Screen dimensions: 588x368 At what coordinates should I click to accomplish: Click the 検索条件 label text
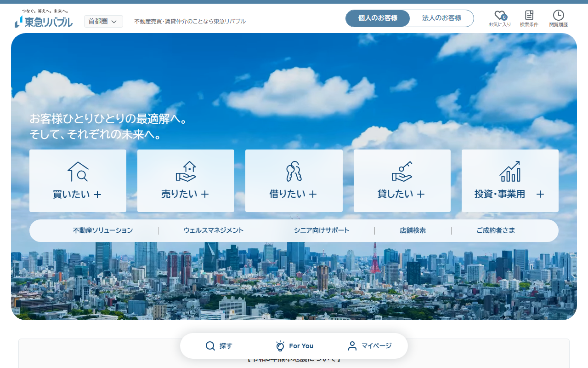pos(529,25)
